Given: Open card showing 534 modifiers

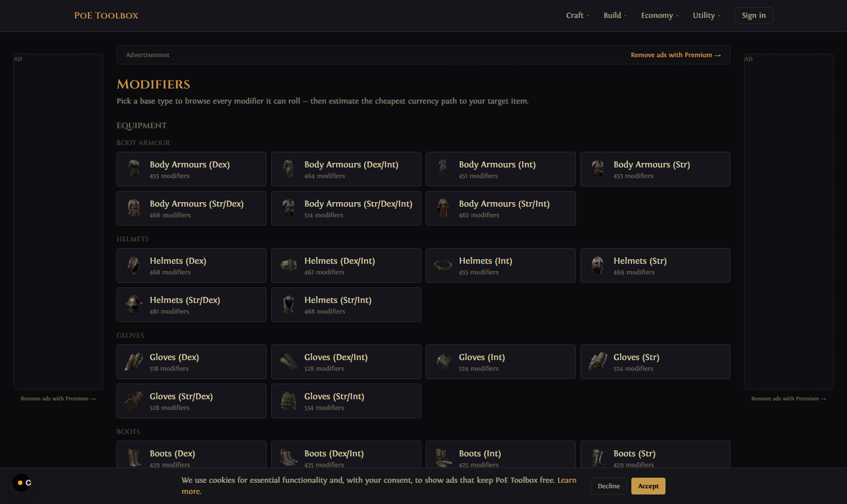Looking at the screenshot, I should 346,401.
